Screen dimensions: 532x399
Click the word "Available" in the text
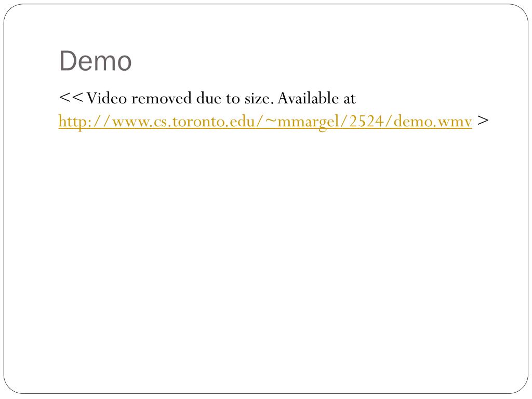309,98
